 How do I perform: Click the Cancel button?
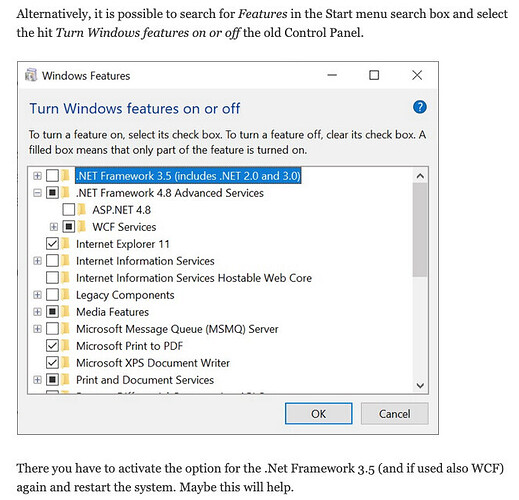394,414
